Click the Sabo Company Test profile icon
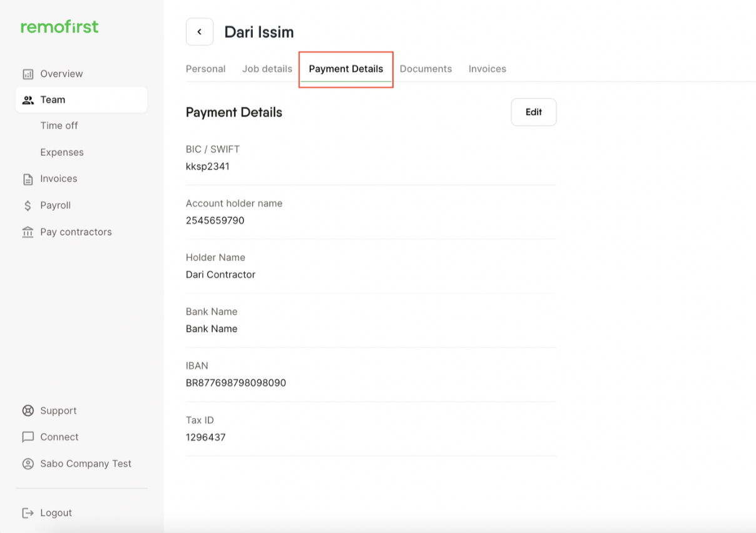 coord(28,464)
